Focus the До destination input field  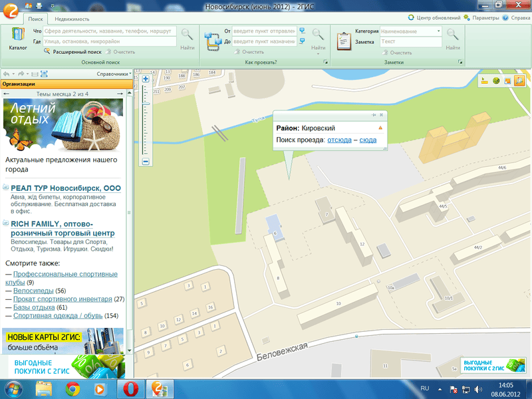click(x=264, y=41)
